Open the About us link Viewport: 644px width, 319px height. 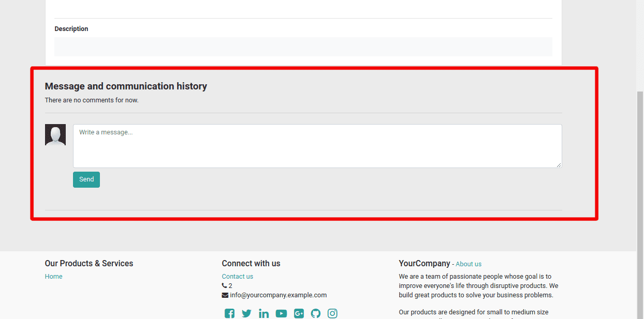[469, 264]
